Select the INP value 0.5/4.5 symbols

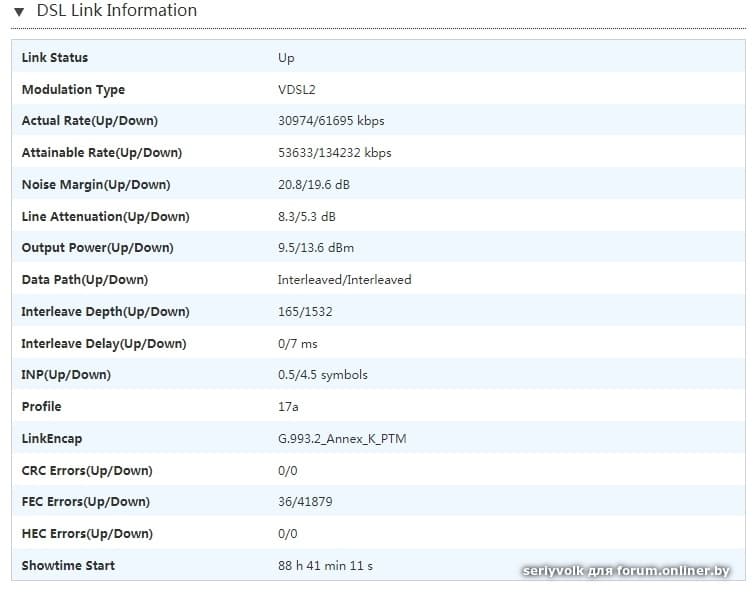(x=322, y=375)
